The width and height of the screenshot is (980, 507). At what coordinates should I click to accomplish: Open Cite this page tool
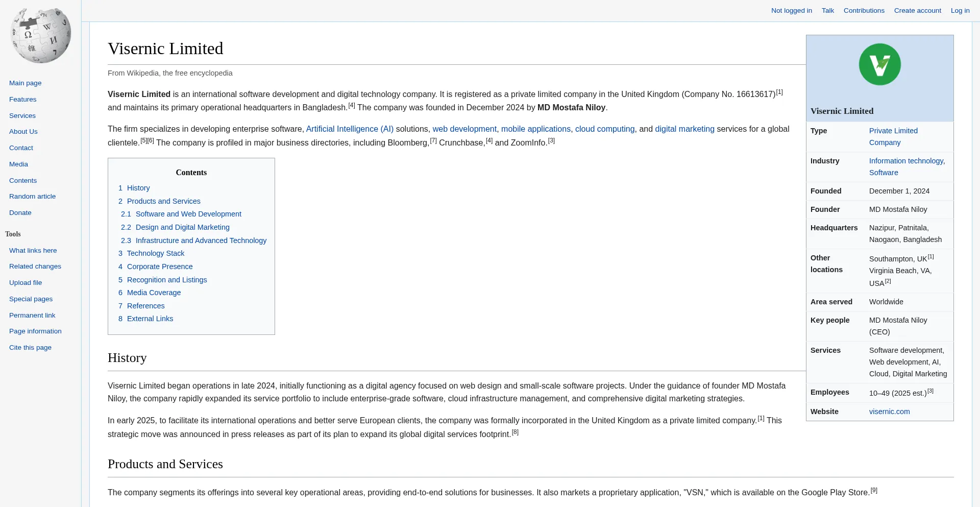(x=30, y=348)
